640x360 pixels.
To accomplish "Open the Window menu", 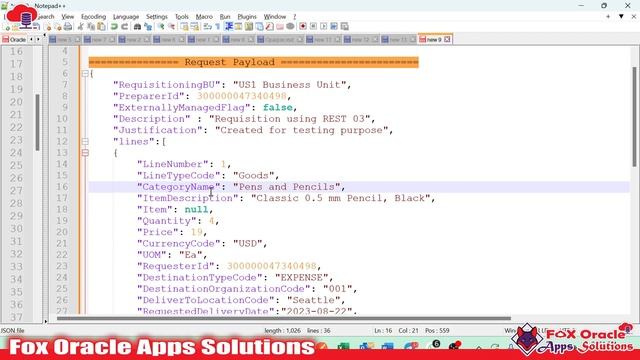I will tap(275, 17).
